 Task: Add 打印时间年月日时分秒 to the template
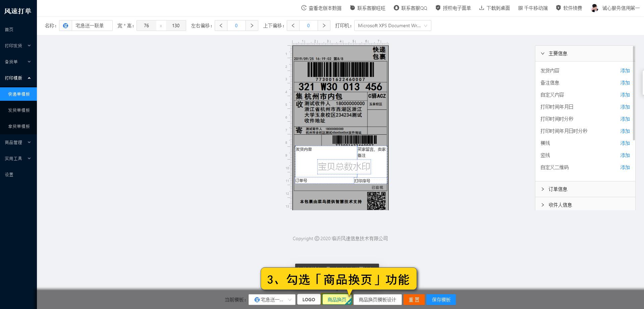click(625, 131)
